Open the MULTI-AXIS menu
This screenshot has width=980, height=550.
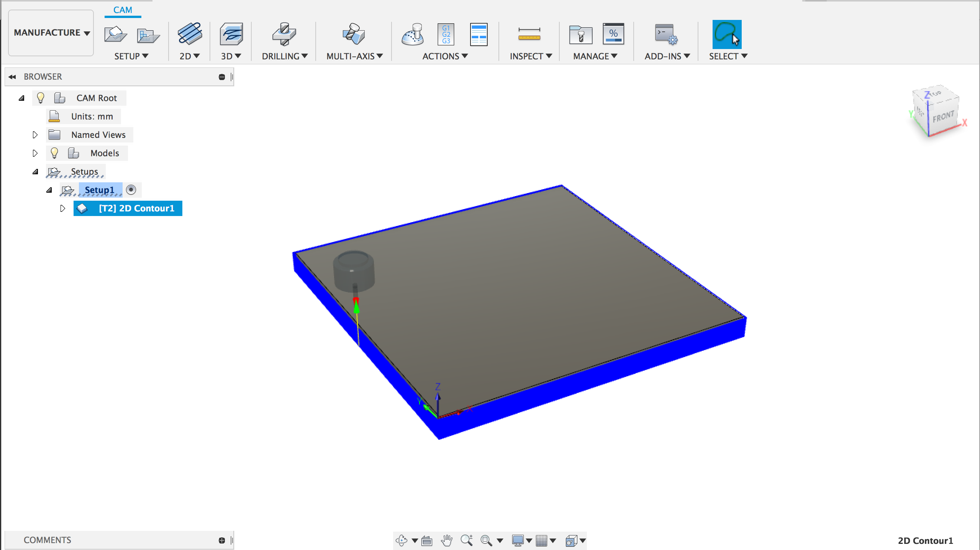coord(354,56)
